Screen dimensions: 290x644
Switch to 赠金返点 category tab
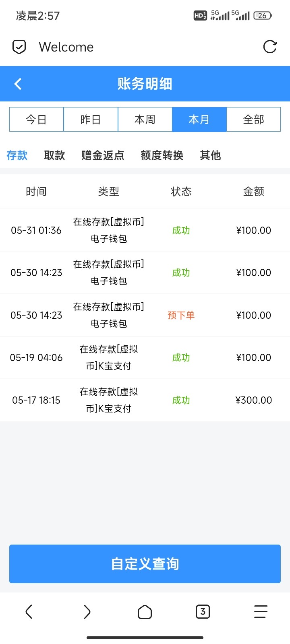tap(103, 155)
